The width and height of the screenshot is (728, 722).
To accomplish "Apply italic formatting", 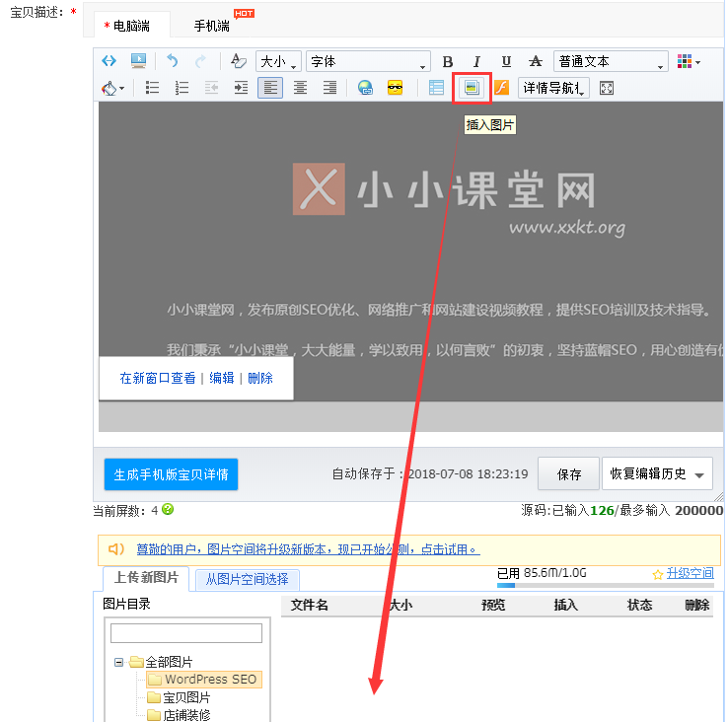I will click(x=476, y=61).
